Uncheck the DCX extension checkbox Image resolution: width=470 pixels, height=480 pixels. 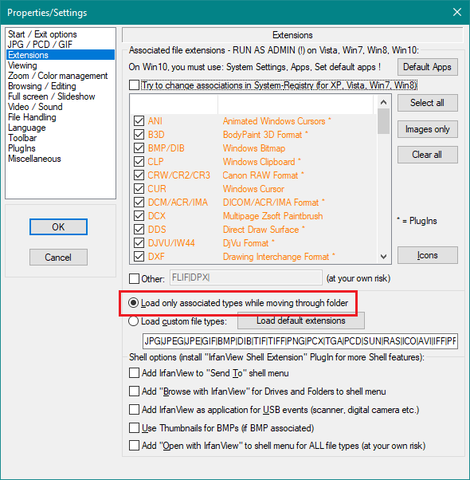[139, 216]
